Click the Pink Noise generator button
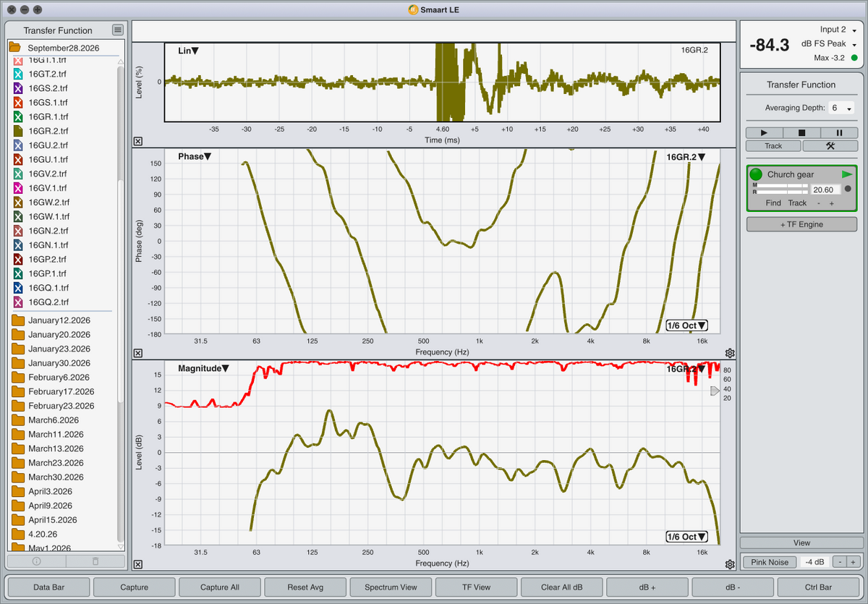868x604 pixels. click(x=769, y=562)
